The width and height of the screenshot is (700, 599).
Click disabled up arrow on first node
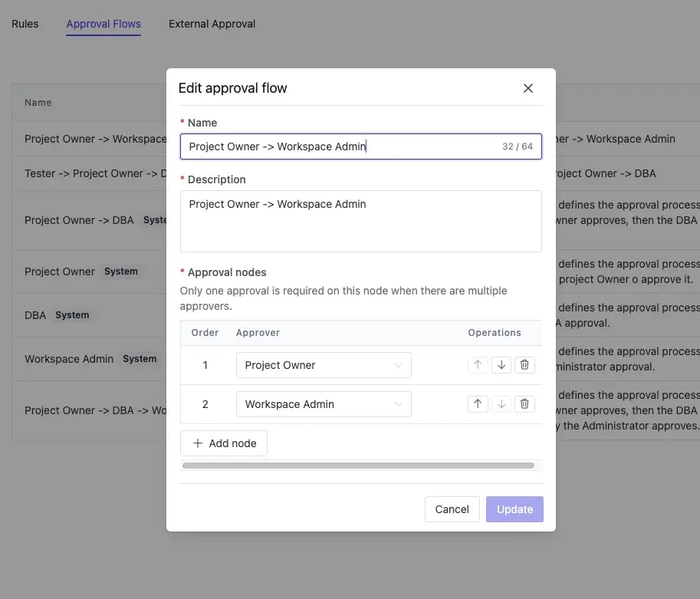[x=478, y=365]
